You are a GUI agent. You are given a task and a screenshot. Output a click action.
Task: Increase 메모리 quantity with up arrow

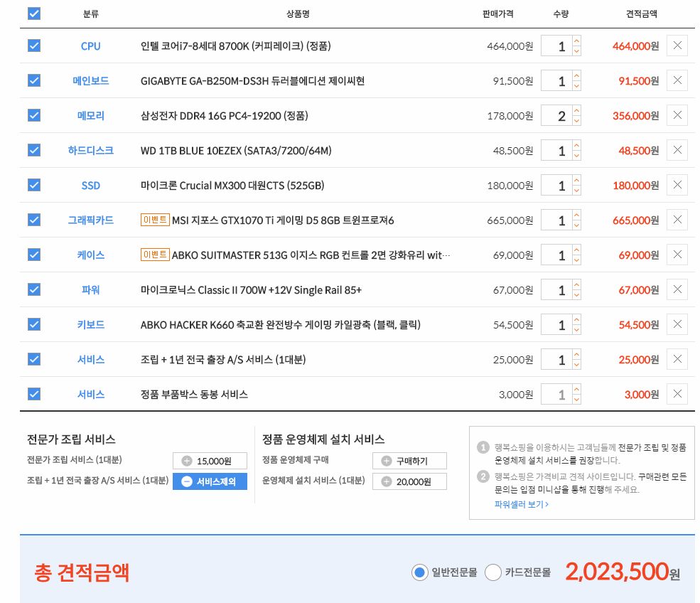point(576,110)
